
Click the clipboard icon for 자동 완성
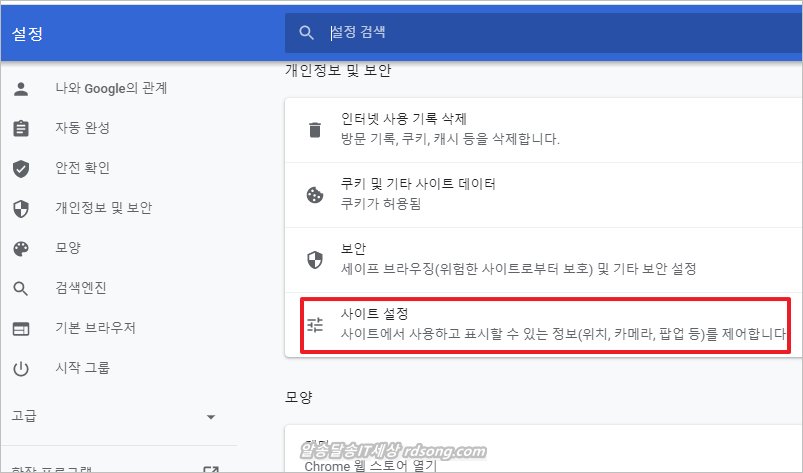tap(21, 128)
